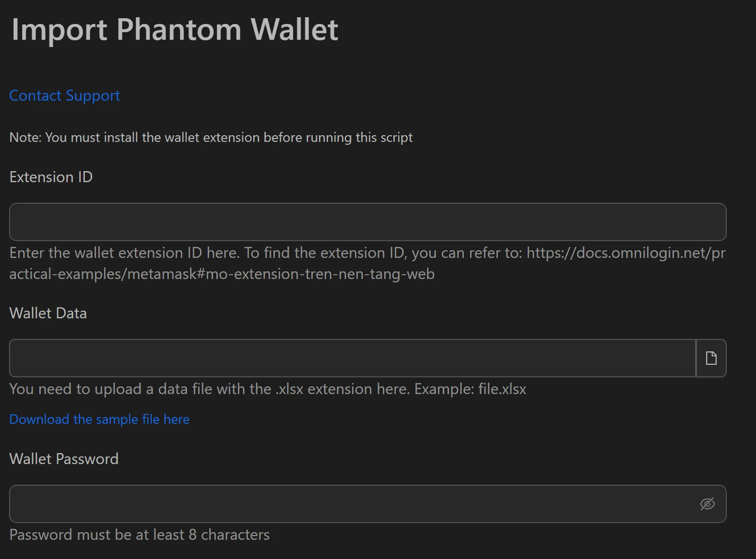Viewport: 756px width, 559px height.
Task: Click the Import Phantom Wallet page title
Action: [x=175, y=30]
